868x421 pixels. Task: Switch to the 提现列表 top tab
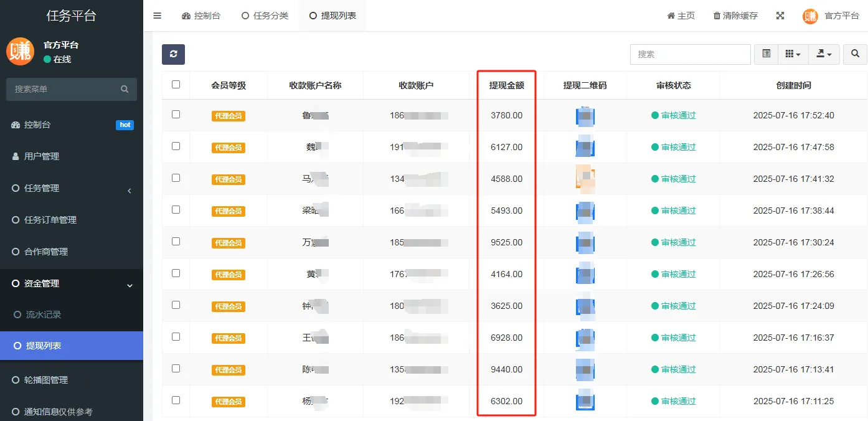point(333,16)
